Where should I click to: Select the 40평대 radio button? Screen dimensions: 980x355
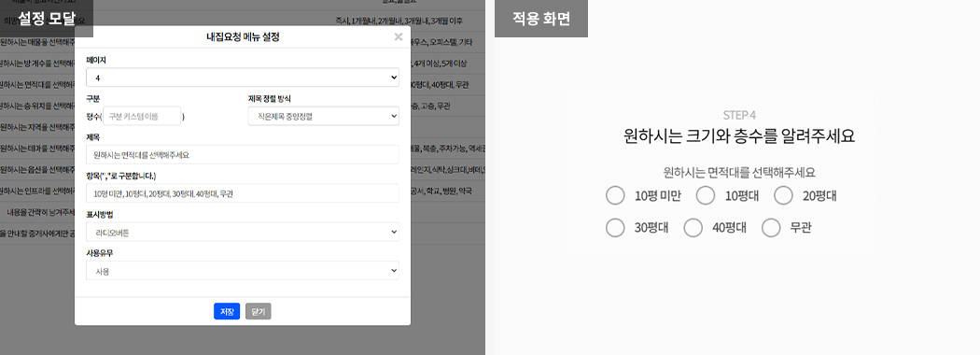click(x=693, y=227)
